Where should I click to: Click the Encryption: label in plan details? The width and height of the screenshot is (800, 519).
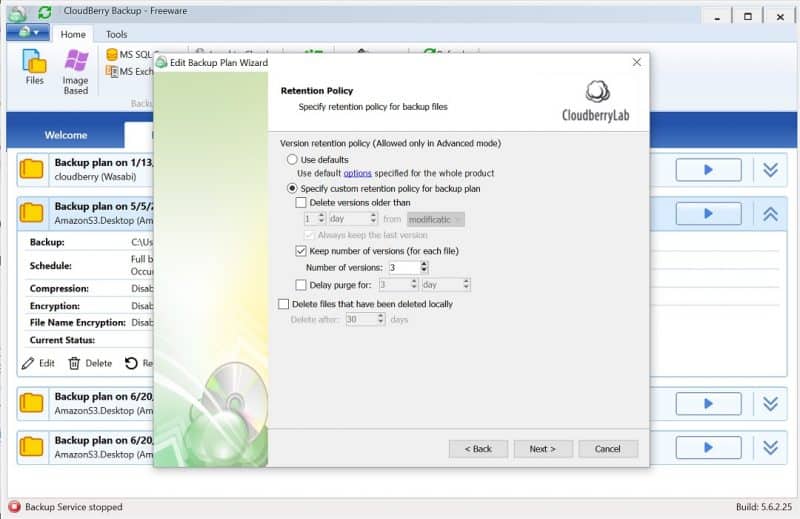click(x=55, y=306)
